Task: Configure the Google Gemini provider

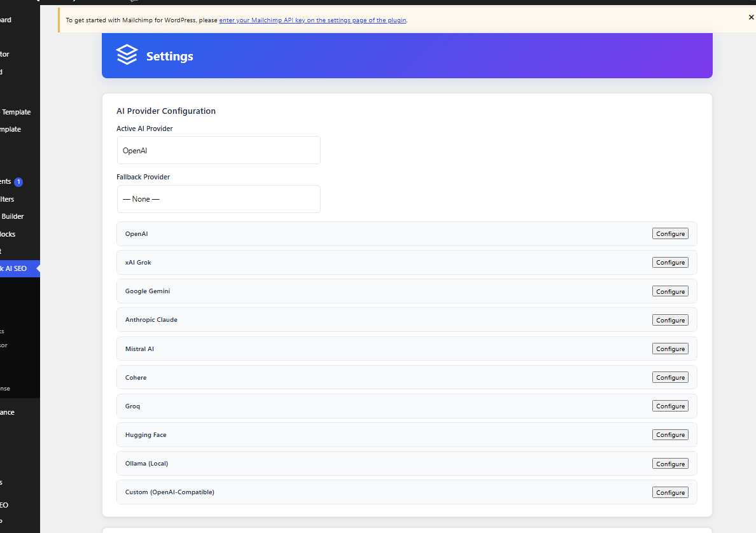Action: 670,291
